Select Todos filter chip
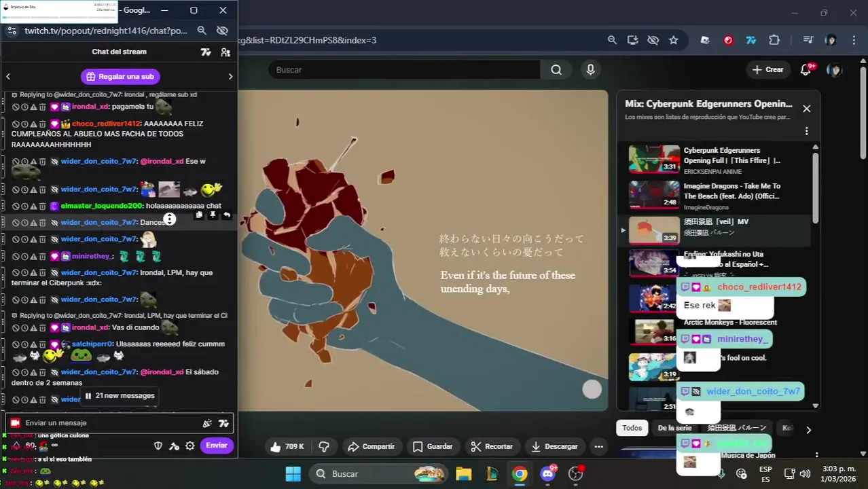 632,428
